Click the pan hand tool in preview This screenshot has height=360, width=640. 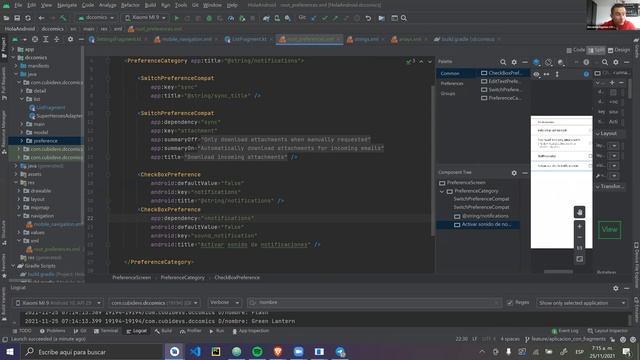pyautogui.click(x=579, y=212)
